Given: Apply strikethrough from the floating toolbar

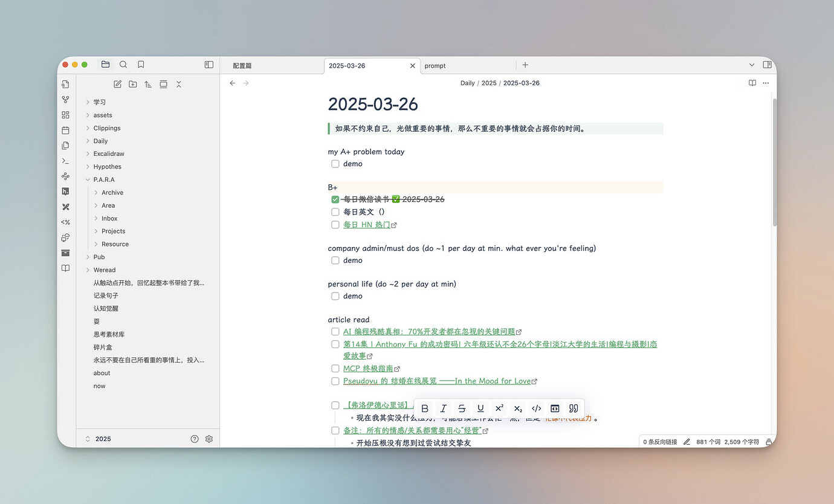Looking at the screenshot, I should coord(462,409).
